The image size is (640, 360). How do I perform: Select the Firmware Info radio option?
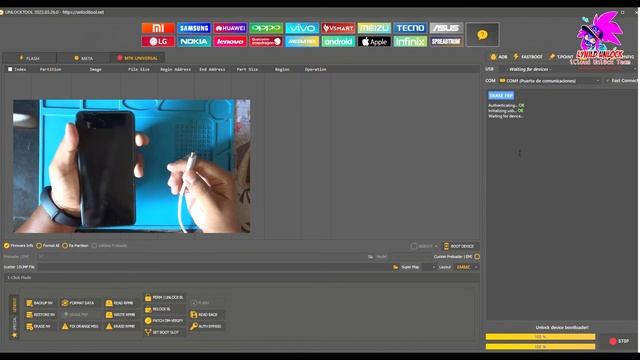(x=18, y=246)
